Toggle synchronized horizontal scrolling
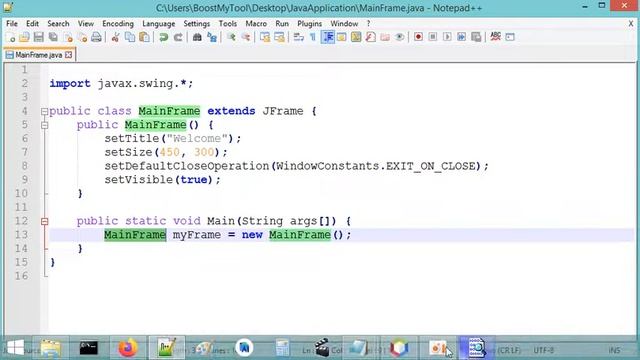The width and height of the screenshot is (640, 360). point(279,37)
